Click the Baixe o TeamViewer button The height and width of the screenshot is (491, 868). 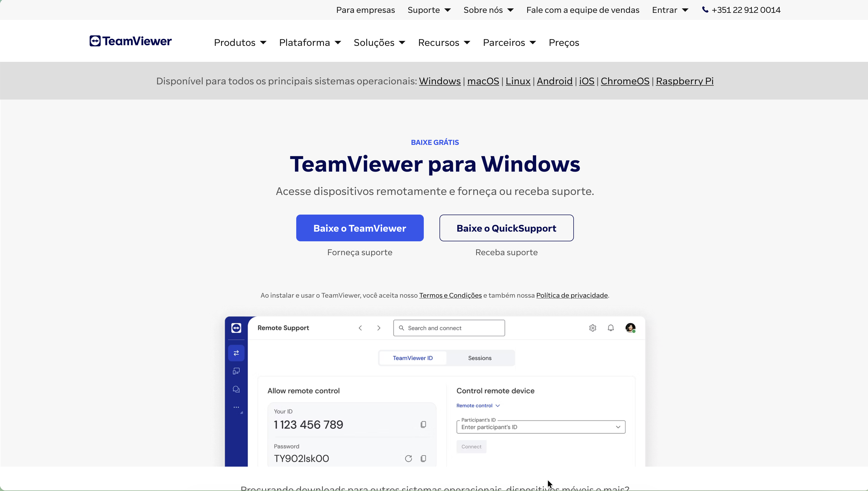[360, 228]
